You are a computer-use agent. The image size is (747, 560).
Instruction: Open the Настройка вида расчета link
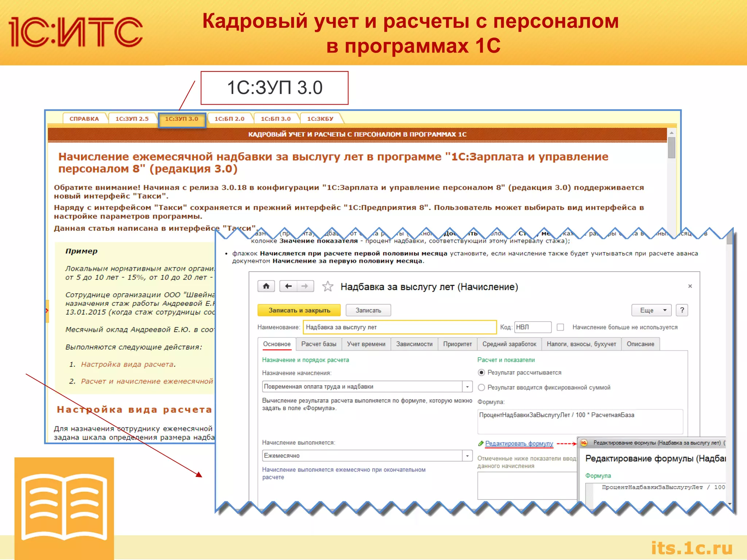pos(128,364)
